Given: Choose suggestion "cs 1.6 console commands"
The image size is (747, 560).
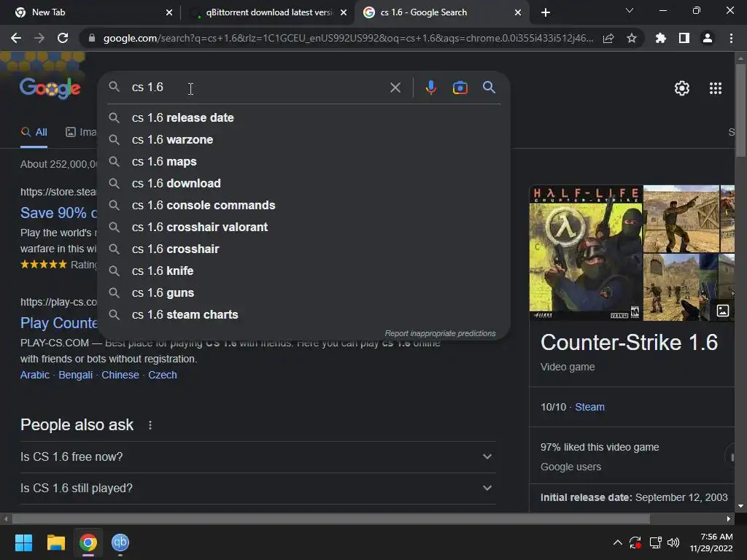Looking at the screenshot, I should point(303,205).
